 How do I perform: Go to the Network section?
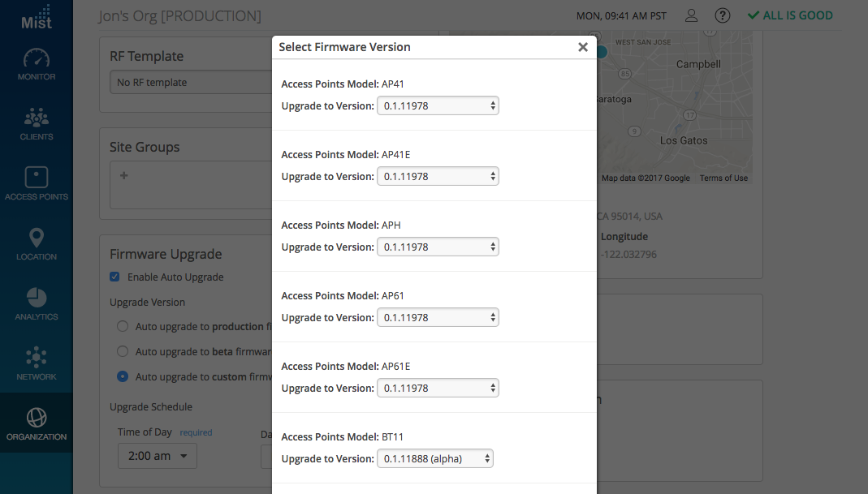37,364
